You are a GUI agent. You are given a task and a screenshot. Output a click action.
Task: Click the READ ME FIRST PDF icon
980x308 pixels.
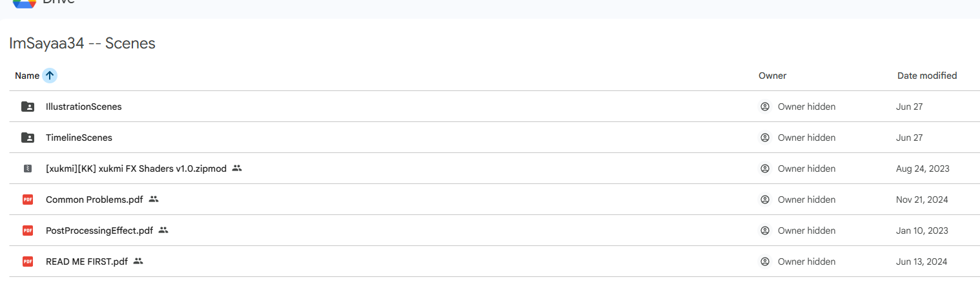pyautogui.click(x=28, y=262)
